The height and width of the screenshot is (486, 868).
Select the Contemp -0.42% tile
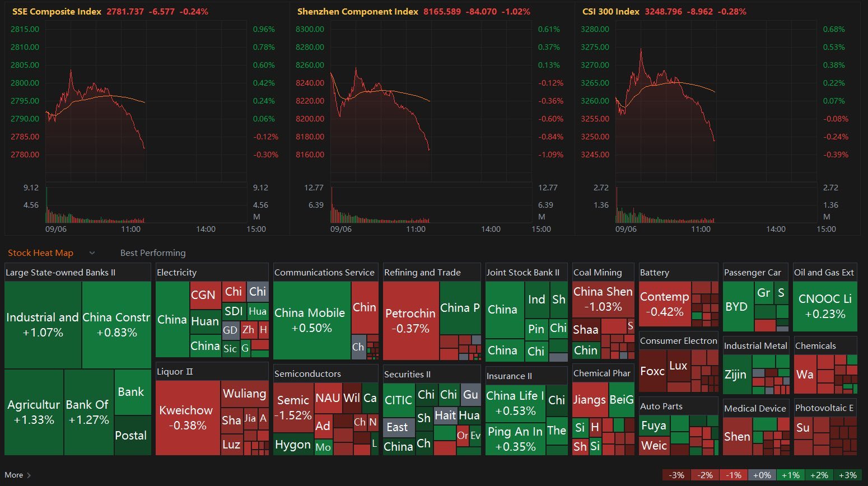click(x=664, y=304)
